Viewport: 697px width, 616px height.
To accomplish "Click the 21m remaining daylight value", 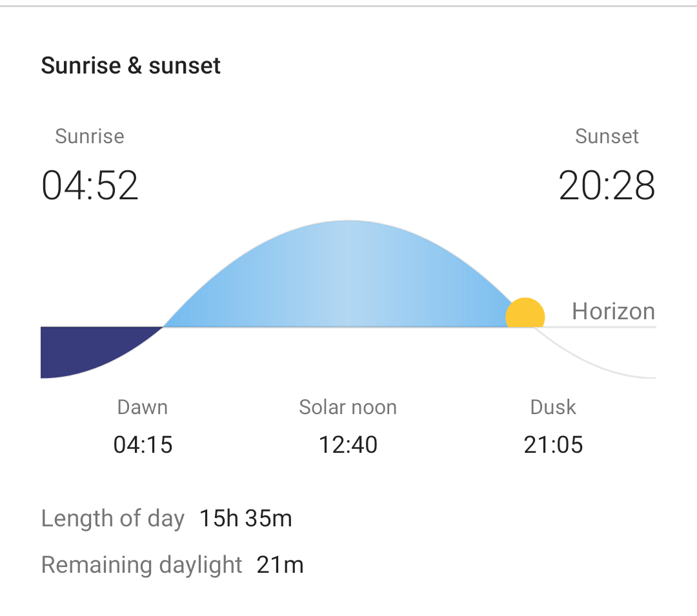I will [280, 565].
